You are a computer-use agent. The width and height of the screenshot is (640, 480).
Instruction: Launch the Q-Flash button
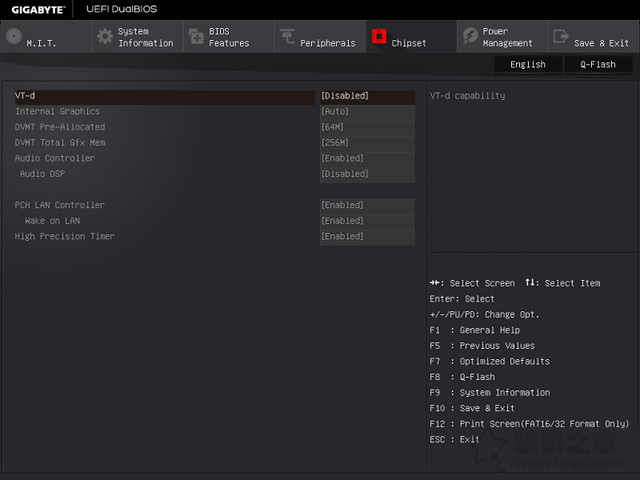pyautogui.click(x=598, y=64)
